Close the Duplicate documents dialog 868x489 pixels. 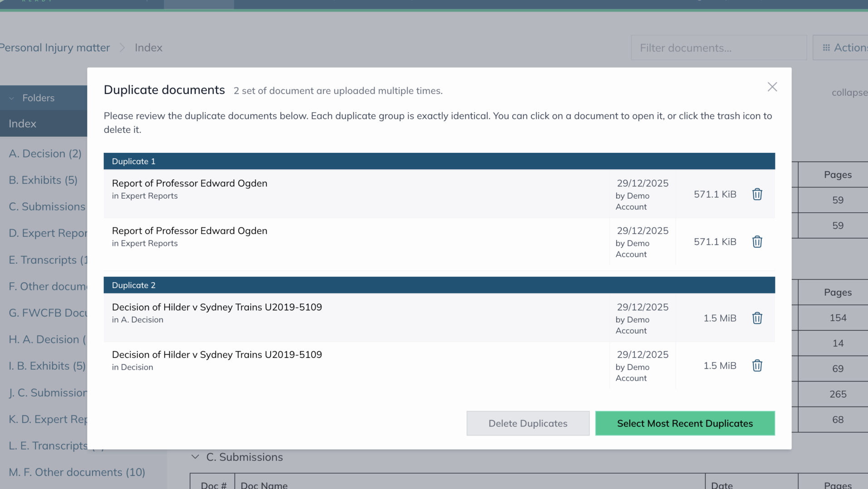772,87
